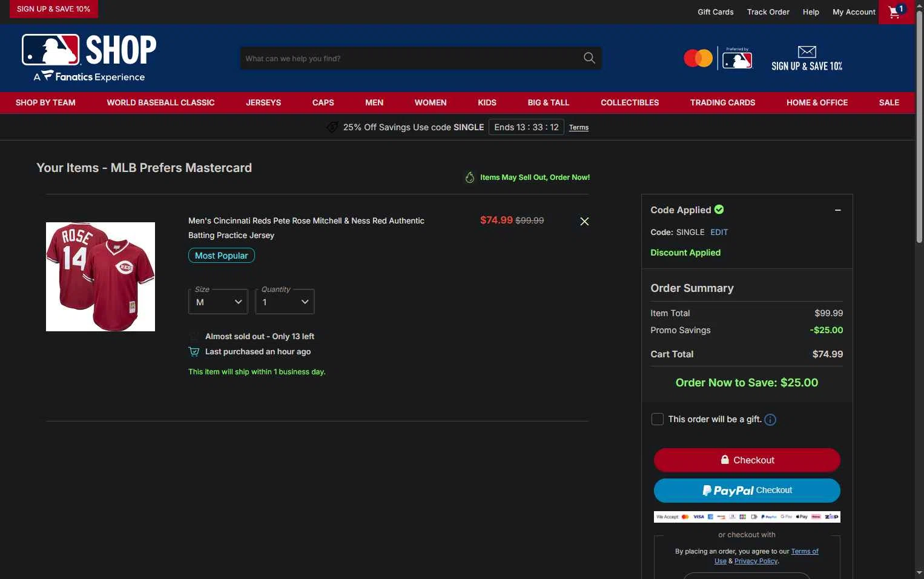Click Almost sold out - Only 13 left

260,337
